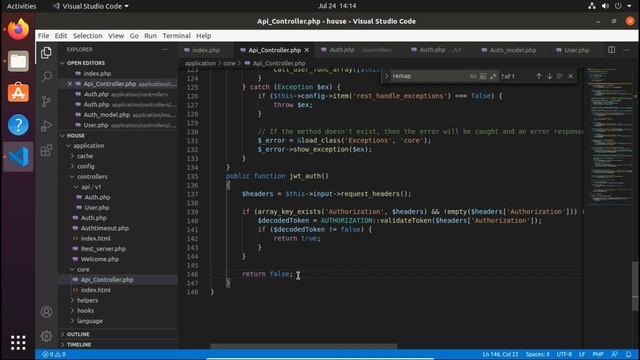Image resolution: width=640 pixels, height=360 pixels.
Task: Open editor More Actions ellipsis
Action: pos(626,50)
